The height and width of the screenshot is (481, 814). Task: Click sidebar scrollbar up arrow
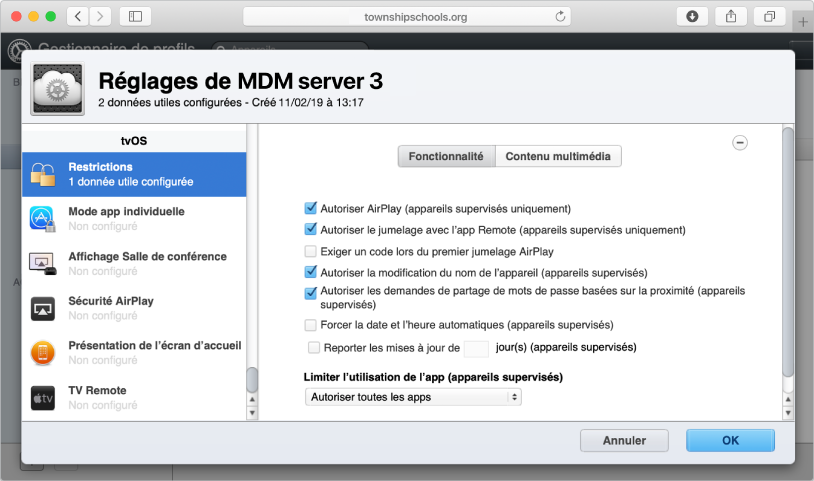252,400
